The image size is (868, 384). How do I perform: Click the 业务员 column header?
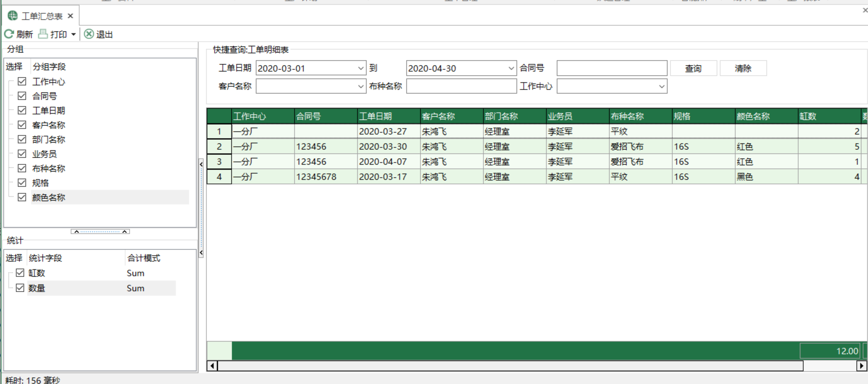[x=578, y=116]
